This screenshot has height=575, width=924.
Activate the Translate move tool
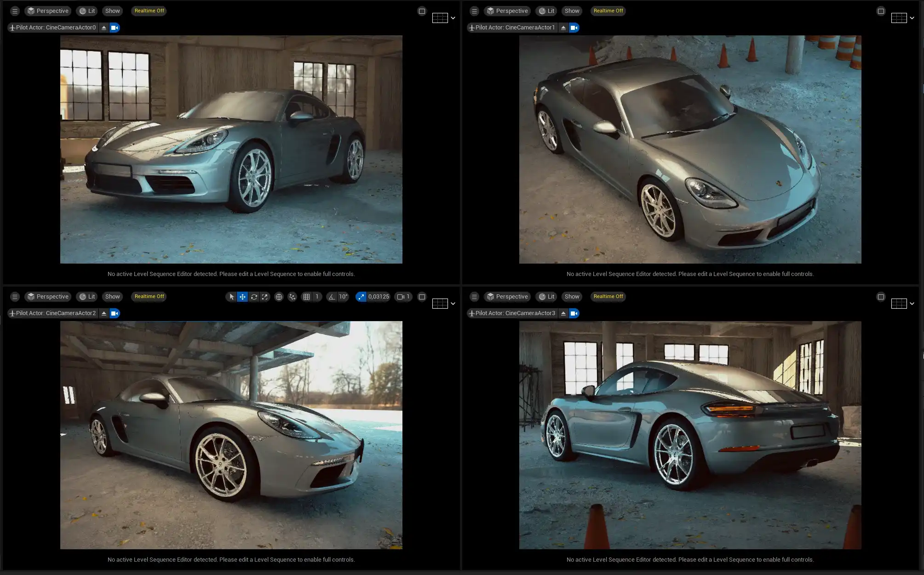(242, 297)
